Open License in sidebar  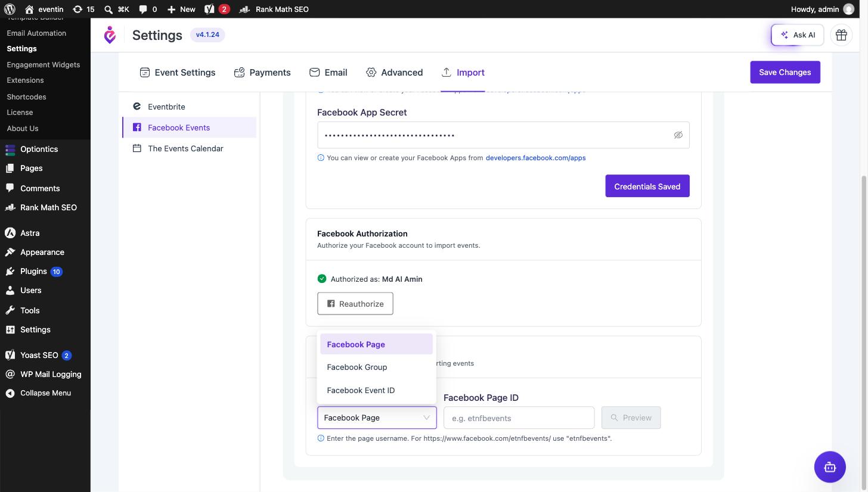tap(20, 112)
